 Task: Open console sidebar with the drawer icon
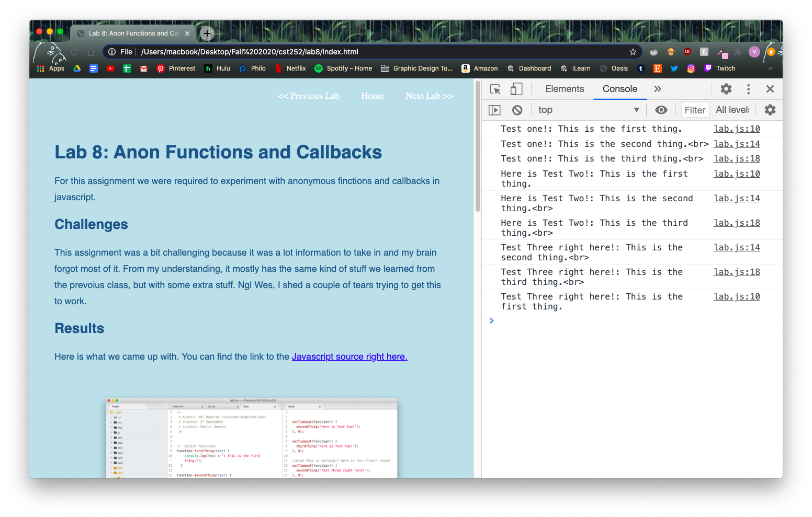[x=494, y=110]
